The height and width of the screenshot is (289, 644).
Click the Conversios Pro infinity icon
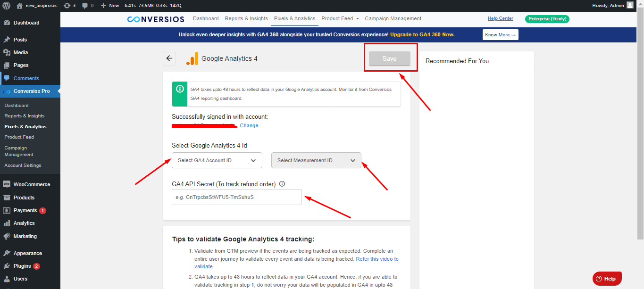click(x=7, y=91)
